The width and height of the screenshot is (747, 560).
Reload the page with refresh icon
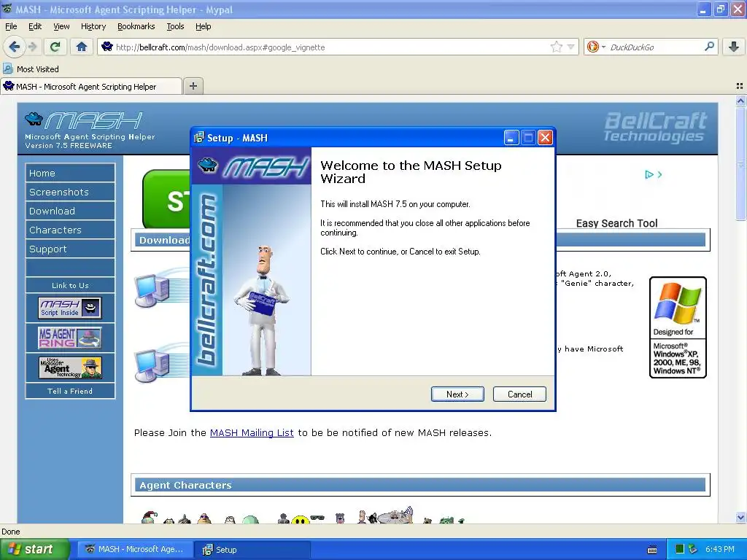55,47
